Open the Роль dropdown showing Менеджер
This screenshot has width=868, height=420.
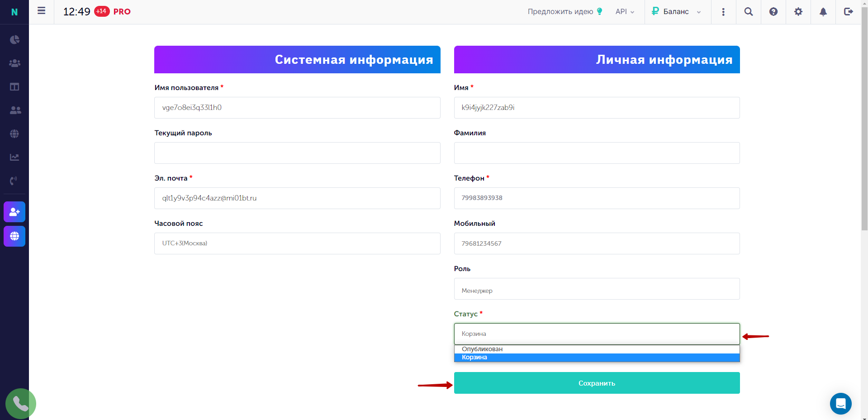point(597,289)
